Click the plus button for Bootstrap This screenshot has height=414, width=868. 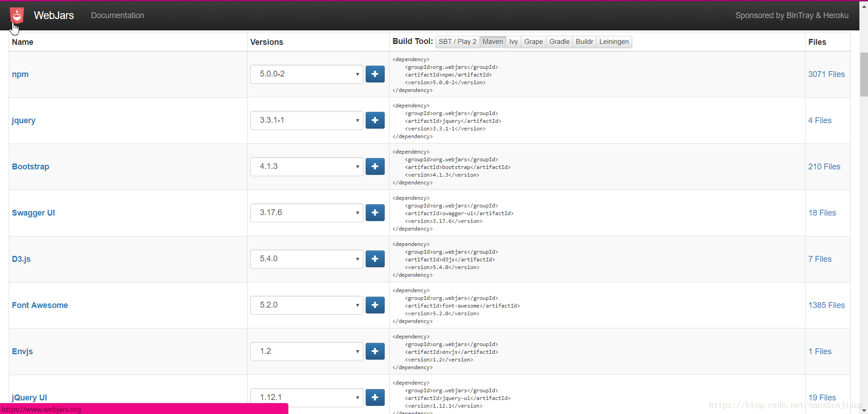point(375,167)
